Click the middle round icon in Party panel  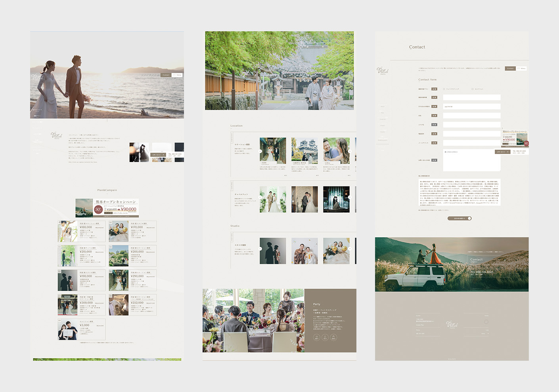click(325, 337)
